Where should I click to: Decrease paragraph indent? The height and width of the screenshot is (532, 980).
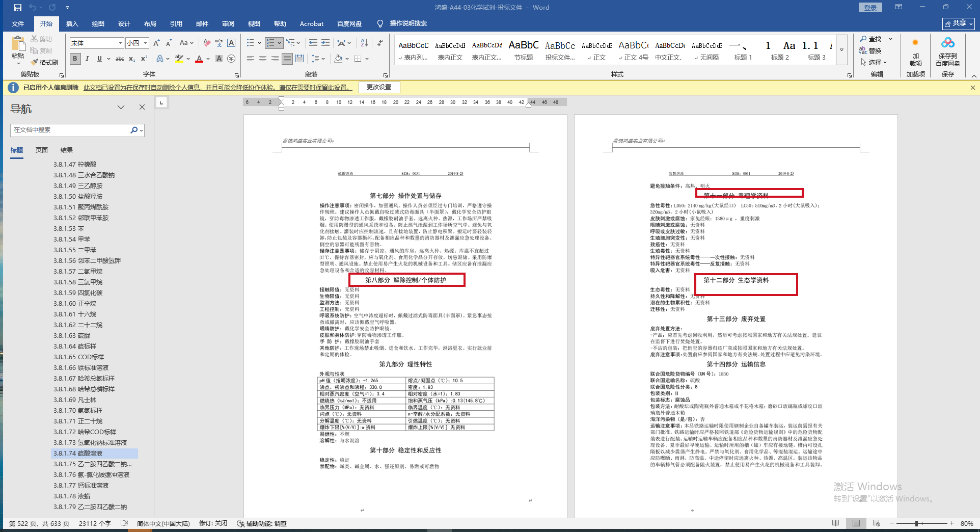(313, 43)
